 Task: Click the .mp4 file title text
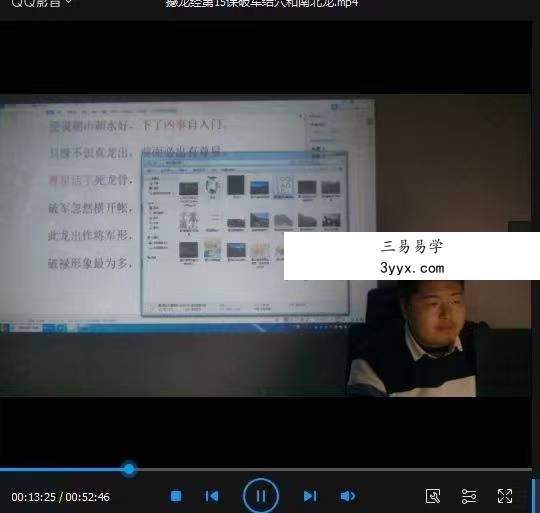coord(262,3)
